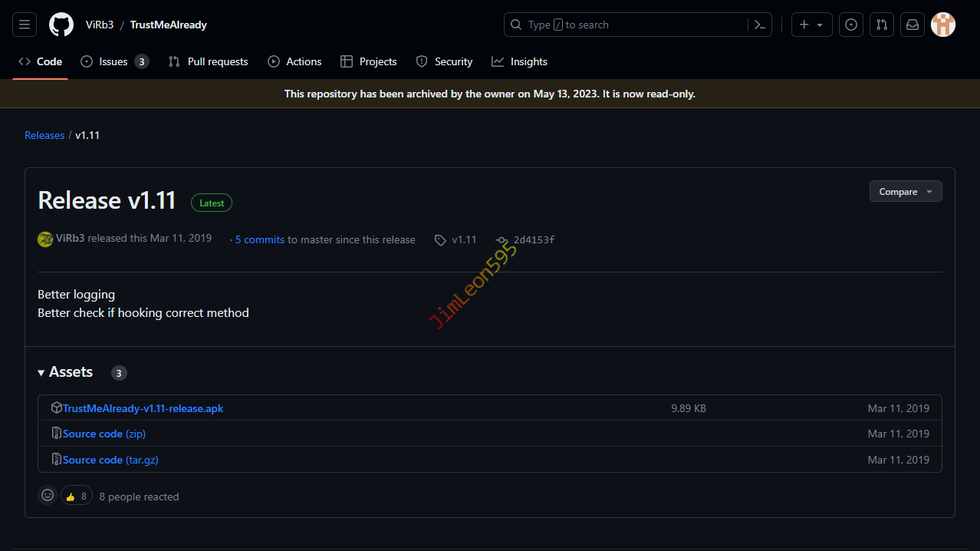Open the hamburger navigation menu
The image size is (980, 551).
pos(25,25)
